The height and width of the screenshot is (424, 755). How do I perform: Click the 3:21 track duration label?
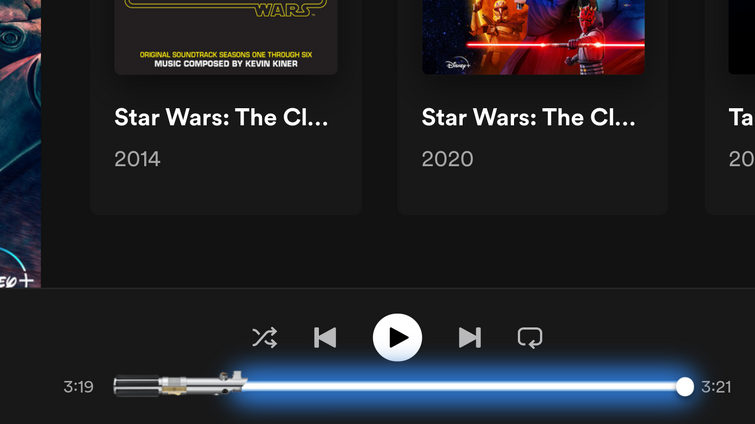pos(716,386)
